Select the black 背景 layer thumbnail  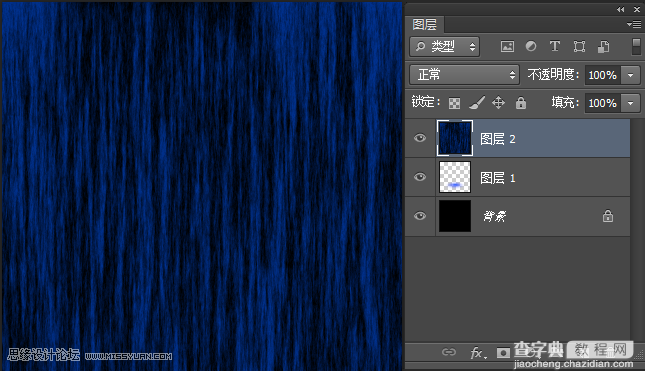[x=455, y=216]
